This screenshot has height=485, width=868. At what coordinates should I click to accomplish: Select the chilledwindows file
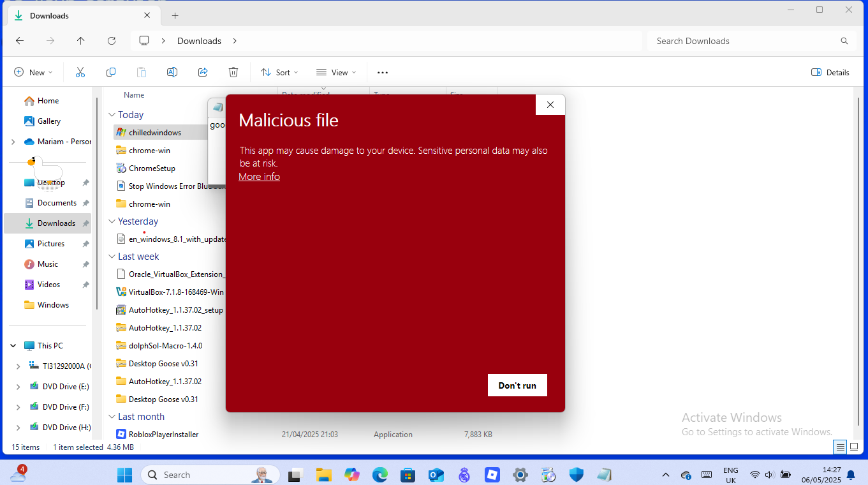tap(155, 133)
